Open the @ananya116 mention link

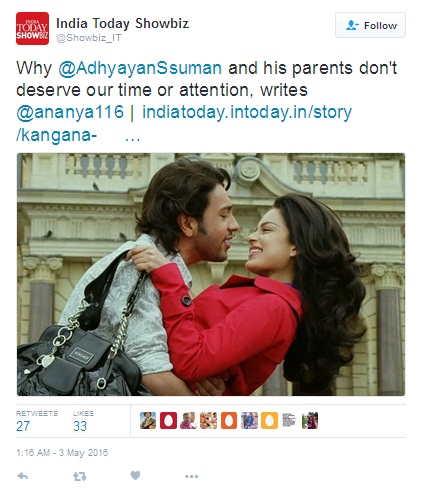[70, 112]
